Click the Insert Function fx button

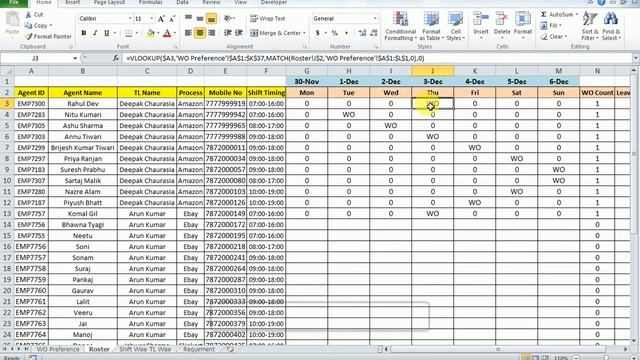coord(116,58)
